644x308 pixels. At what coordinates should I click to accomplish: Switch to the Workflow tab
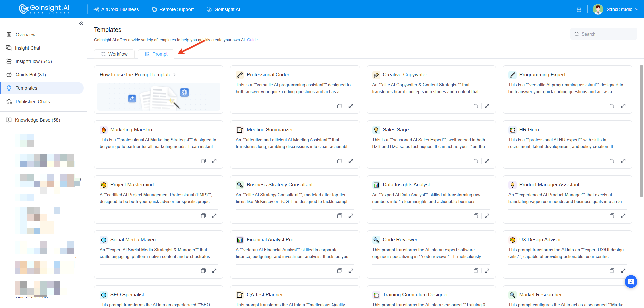(114, 54)
